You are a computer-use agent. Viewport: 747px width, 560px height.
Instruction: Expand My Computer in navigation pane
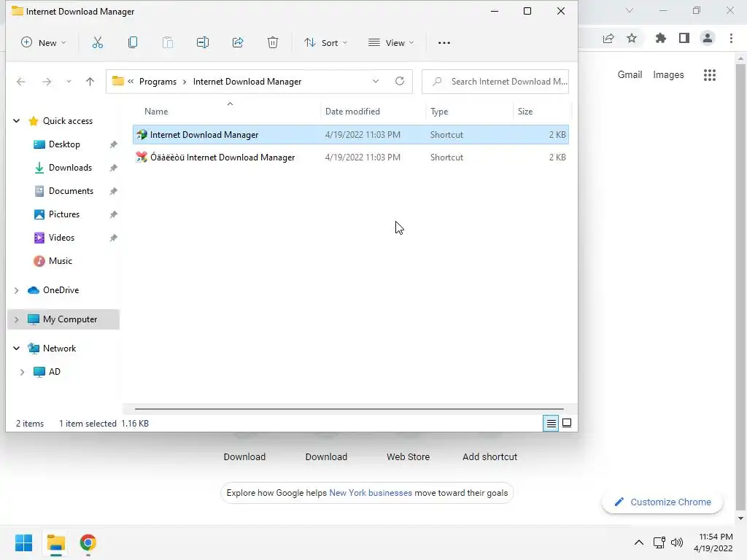pyautogui.click(x=17, y=319)
